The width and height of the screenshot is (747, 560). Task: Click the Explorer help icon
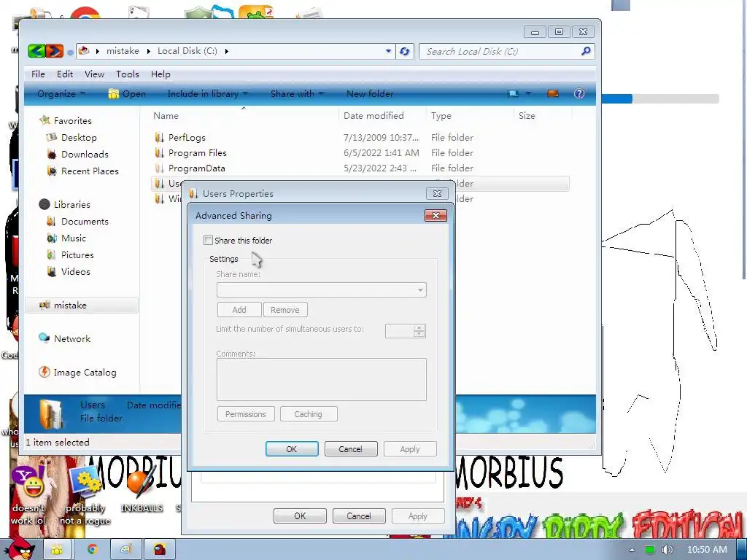(x=579, y=93)
